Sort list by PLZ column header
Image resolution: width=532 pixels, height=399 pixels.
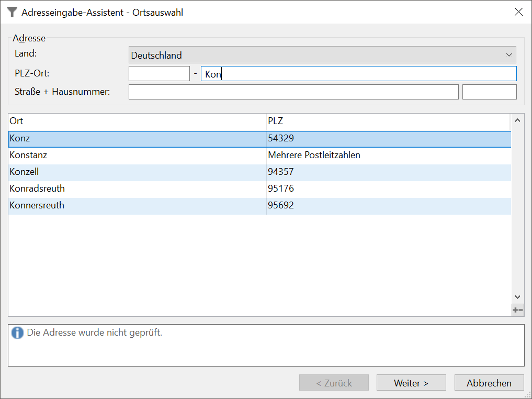click(387, 121)
